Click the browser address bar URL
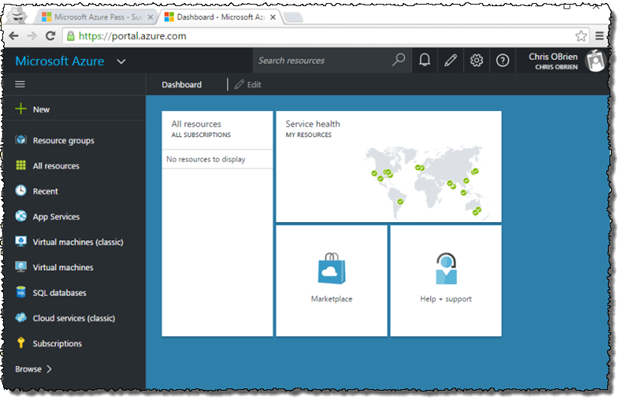The image size is (624, 406). 132,36
